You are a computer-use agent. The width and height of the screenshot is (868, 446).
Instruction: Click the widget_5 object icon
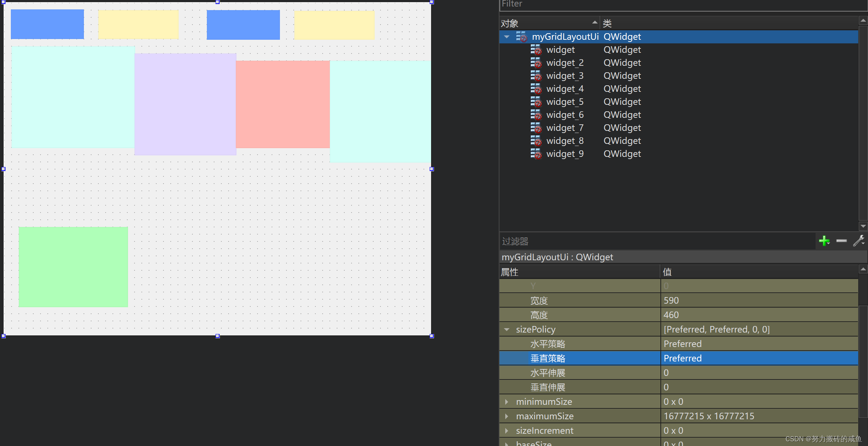point(536,102)
